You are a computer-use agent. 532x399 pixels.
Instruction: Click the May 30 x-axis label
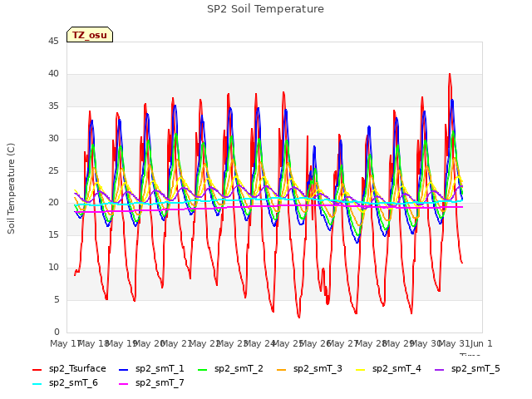(426, 343)
